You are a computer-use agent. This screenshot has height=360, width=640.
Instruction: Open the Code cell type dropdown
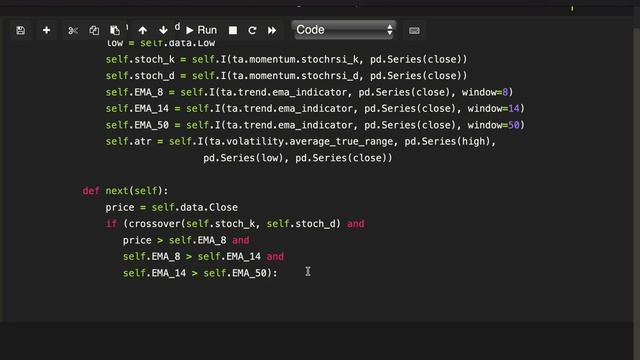coord(344,30)
